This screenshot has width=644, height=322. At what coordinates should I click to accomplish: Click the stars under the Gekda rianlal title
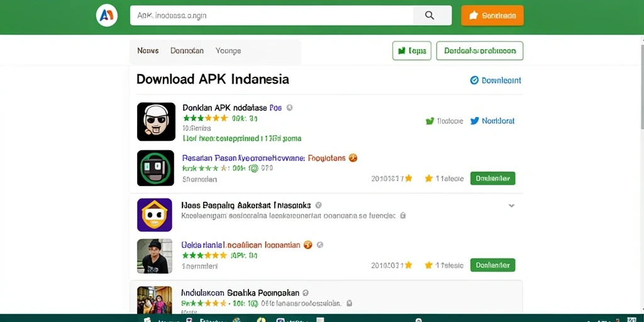[x=204, y=255]
